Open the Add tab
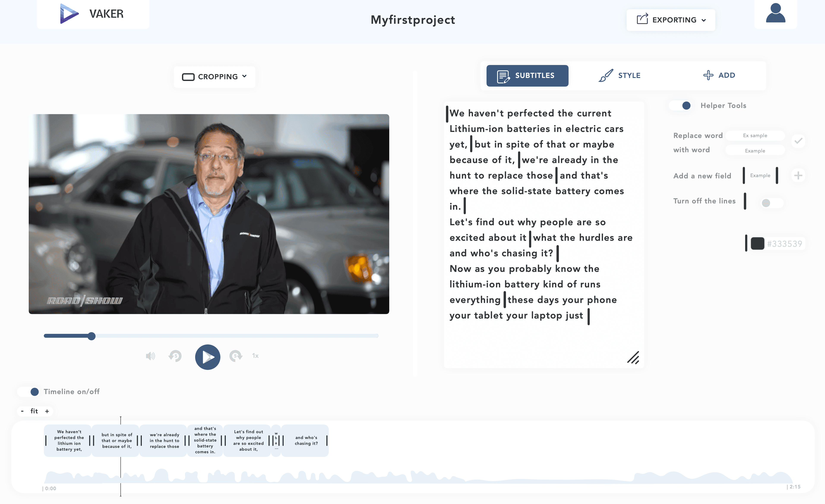The height and width of the screenshot is (504, 825). [x=719, y=75]
